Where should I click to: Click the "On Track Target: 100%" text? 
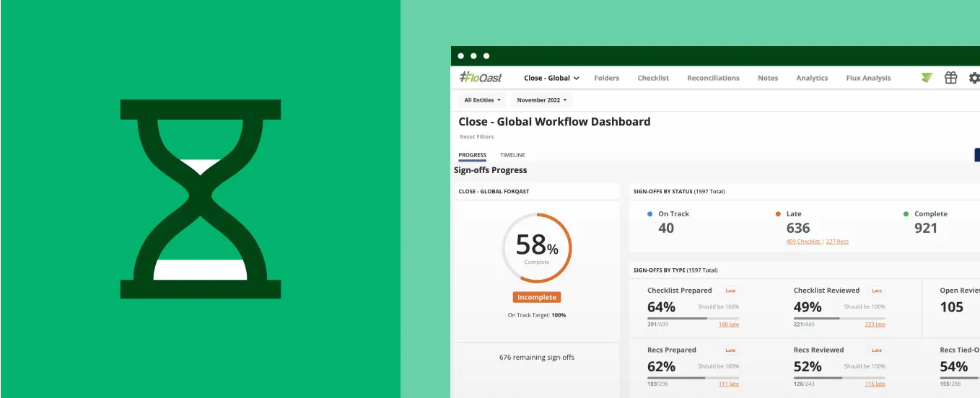537,315
